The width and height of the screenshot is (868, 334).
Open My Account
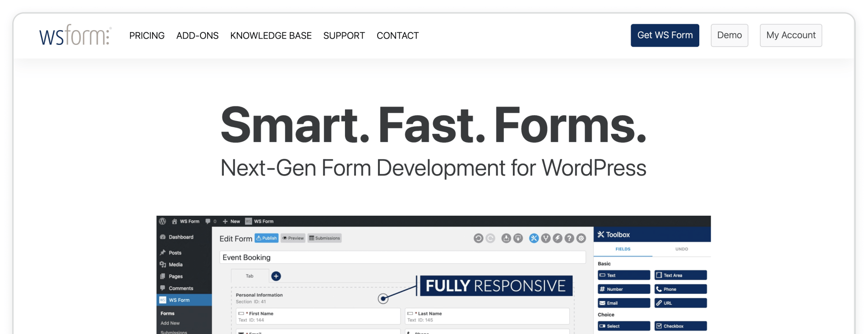[790, 35]
